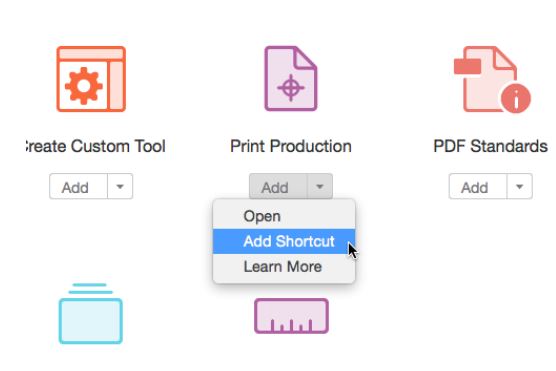Click the PDF Standards label text
The height and width of the screenshot is (371, 556).
(x=491, y=146)
